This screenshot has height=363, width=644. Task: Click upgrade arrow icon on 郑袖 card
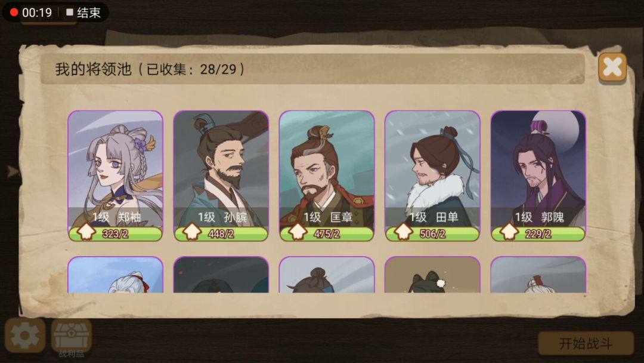pyautogui.click(x=86, y=232)
